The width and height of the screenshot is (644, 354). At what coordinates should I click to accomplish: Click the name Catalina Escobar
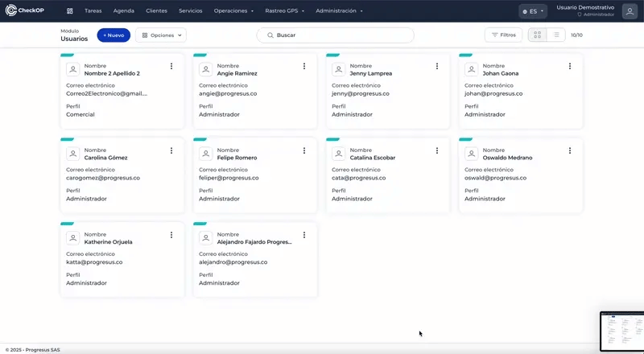[373, 158]
